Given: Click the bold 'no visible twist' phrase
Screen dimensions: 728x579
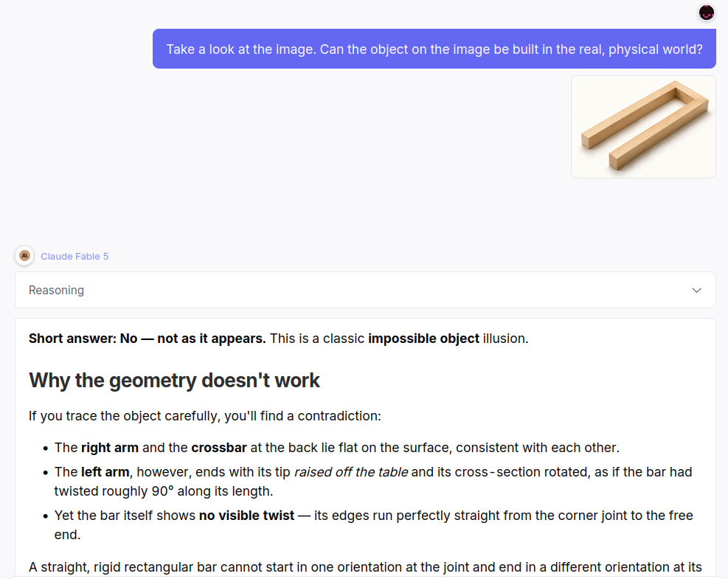Looking at the screenshot, I should click(x=246, y=516).
